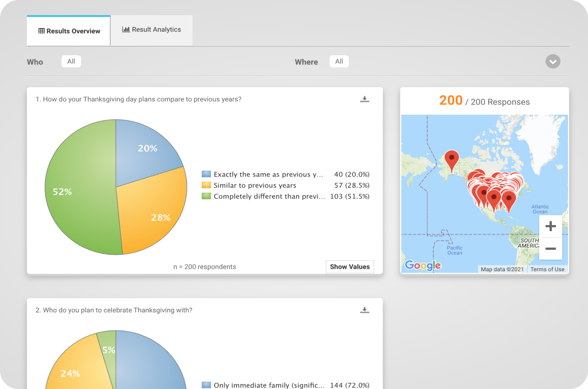
Task: Click the 'Map data ©2021' attribution
Action: (x=502, y=269)
